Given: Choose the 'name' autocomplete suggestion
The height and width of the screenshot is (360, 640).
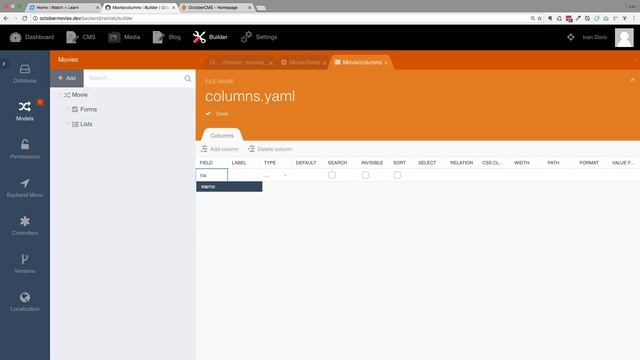Looking at the screenshot, I should [229, 187].
